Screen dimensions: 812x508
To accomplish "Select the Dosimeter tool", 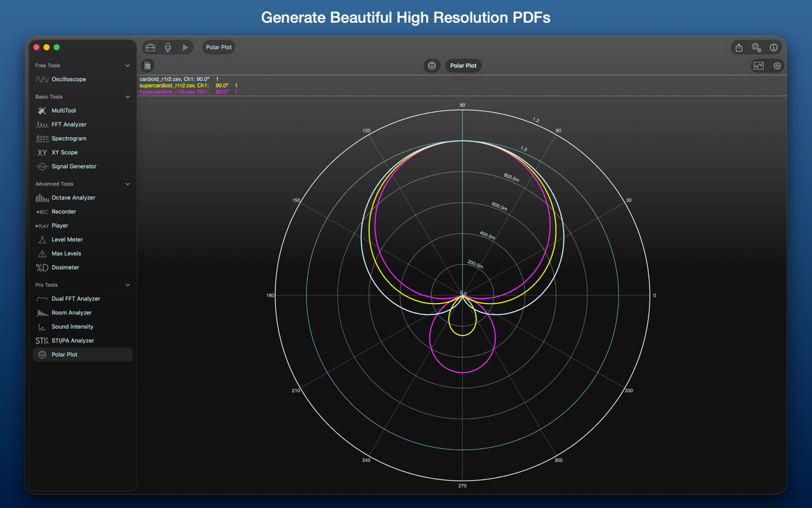I will click(x=82, y=267).
